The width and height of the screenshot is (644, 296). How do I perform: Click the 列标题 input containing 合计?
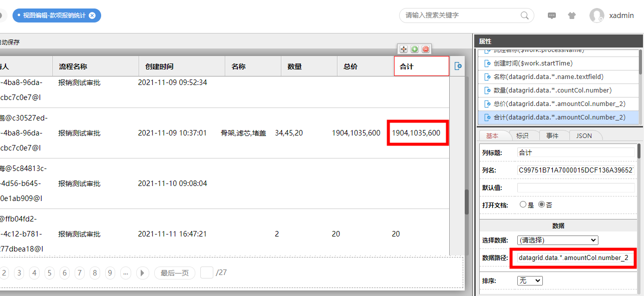pyautogui.click(x=576, y=152)
